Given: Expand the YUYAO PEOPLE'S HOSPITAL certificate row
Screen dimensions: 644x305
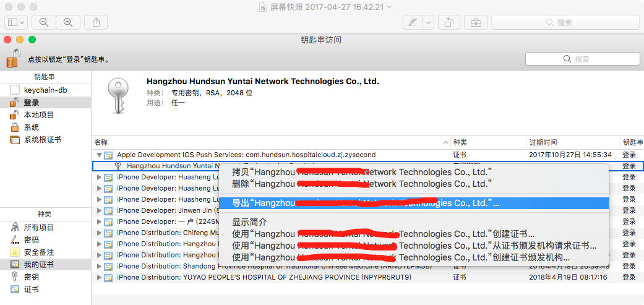Looking at the screenshot, I should click(x=98, y=278).
